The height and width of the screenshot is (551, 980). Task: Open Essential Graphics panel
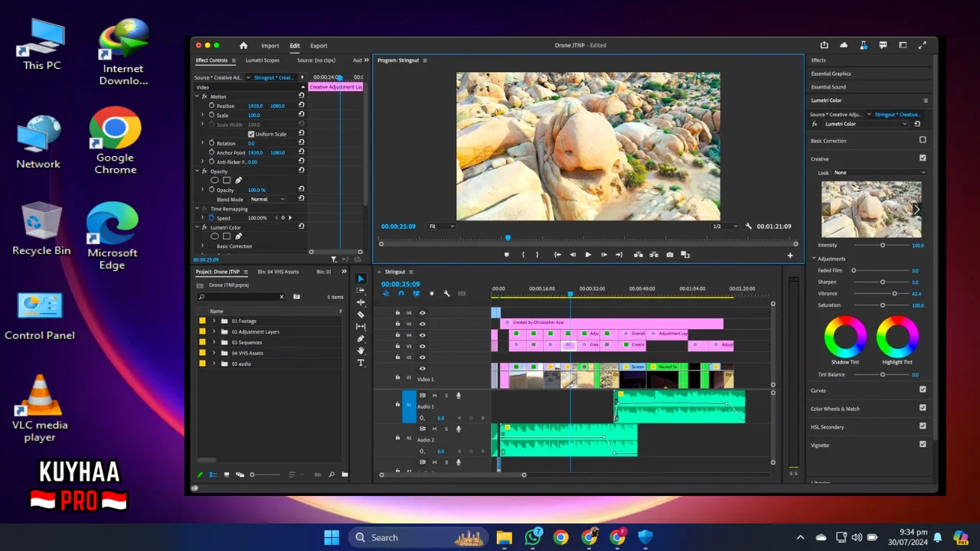pyautogui.click(x=831, y=73)
